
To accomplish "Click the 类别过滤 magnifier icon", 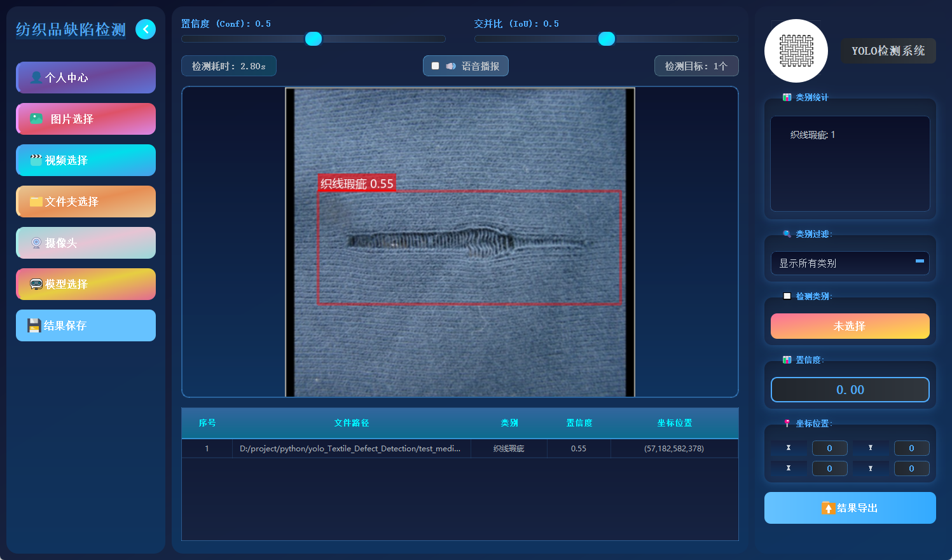I will (x=787, y=234).
